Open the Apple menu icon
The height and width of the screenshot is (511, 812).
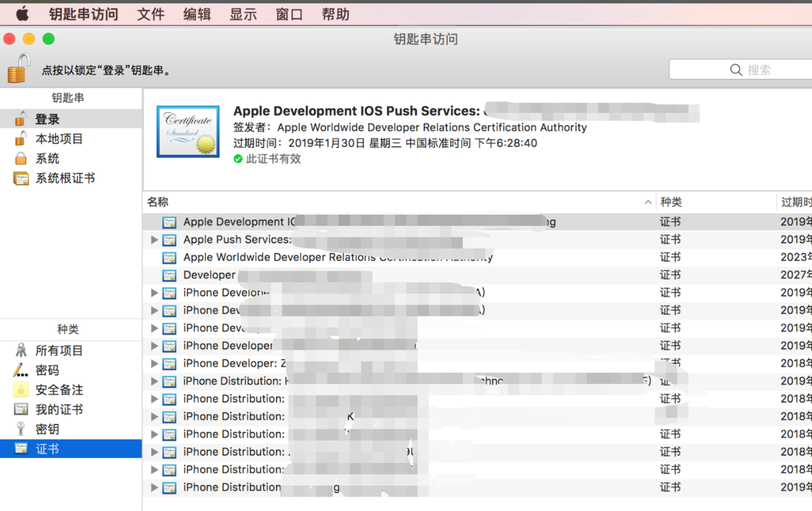22,14
